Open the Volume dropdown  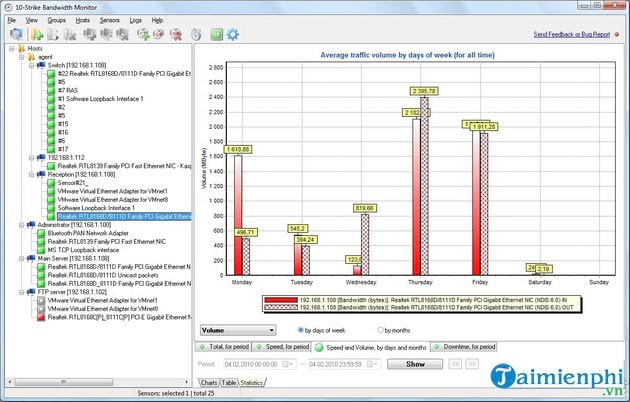coord(238,330)
